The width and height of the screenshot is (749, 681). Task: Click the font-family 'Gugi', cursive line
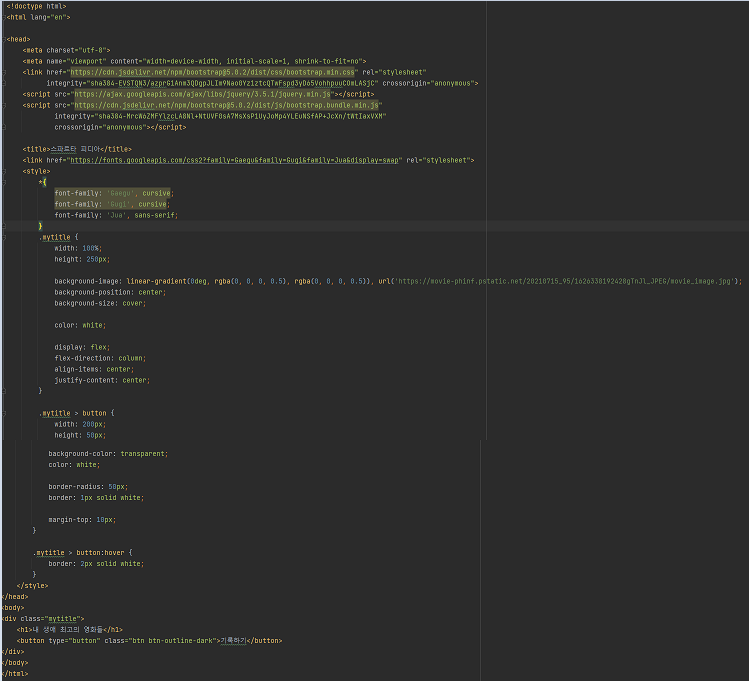pos(112,204)
